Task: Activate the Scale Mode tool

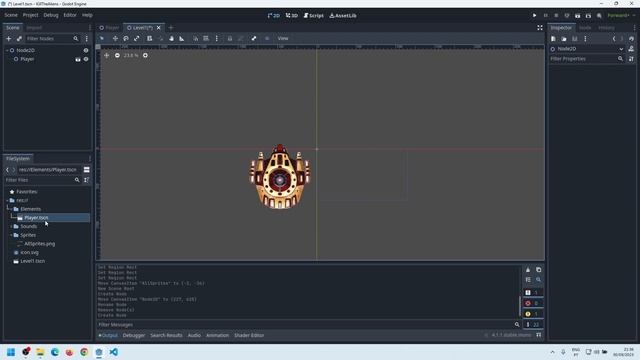Action: click(137, 38)
